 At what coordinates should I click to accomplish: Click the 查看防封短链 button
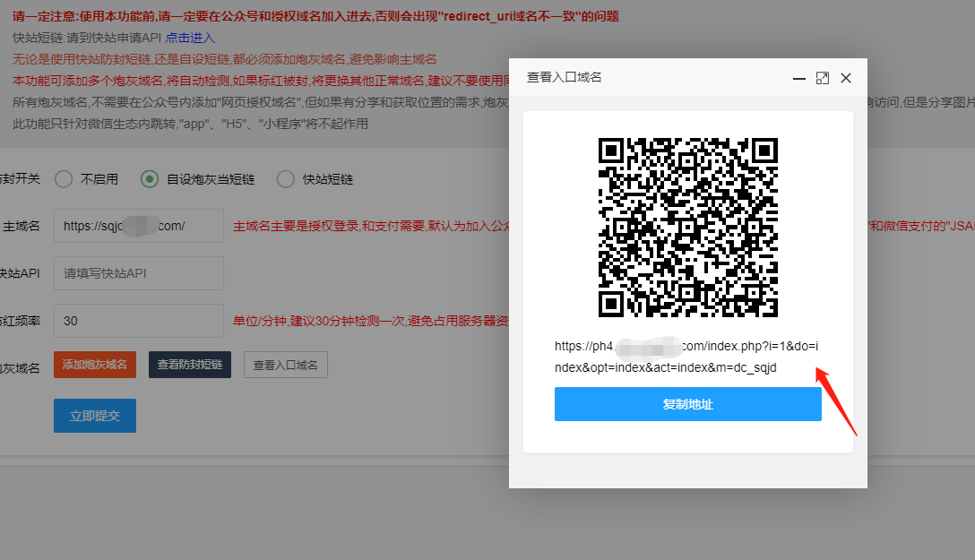click(190, 365)
